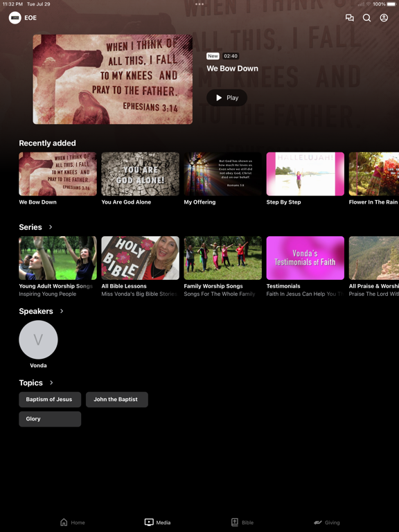Image resolution: width=399 pixels, height=532 pixels.
Task: Tap the multitasking three dots at top
Action: tap(199, 4)
